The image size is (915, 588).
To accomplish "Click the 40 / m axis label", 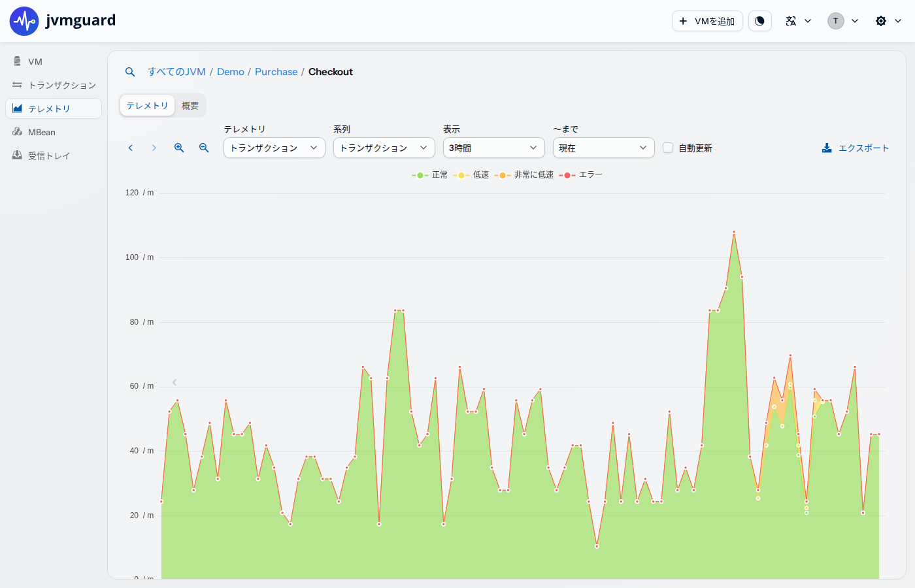I will 141,451.
